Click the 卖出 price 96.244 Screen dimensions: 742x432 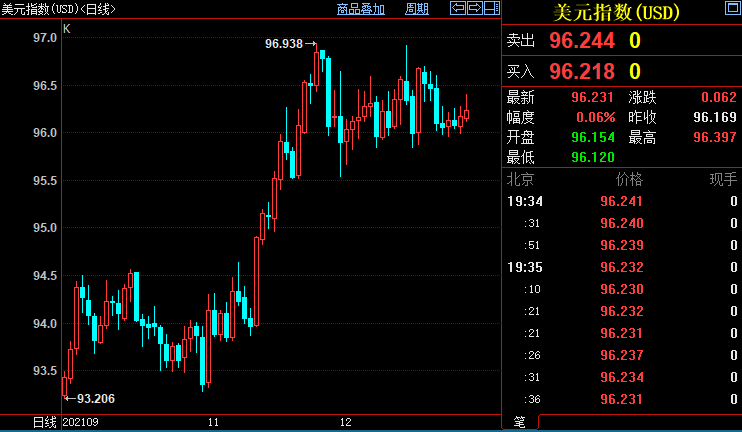tap(582, 41)
